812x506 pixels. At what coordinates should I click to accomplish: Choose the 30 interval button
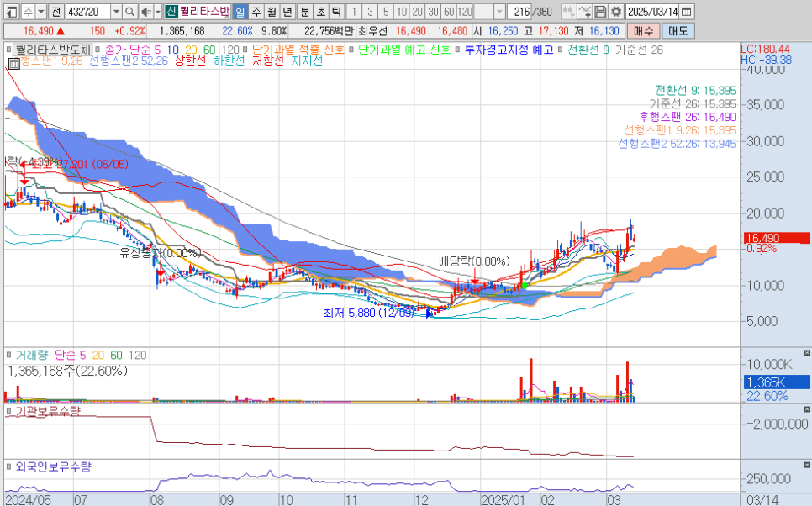click(x=434, y=12)
